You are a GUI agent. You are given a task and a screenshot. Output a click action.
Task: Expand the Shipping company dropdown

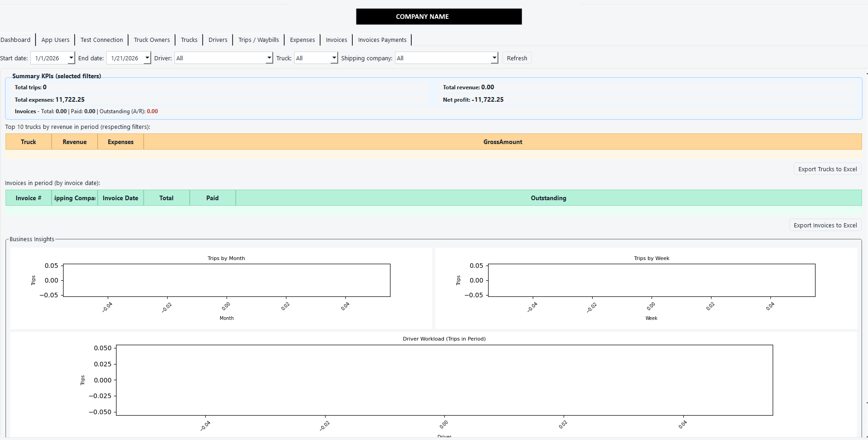[494, 58]
